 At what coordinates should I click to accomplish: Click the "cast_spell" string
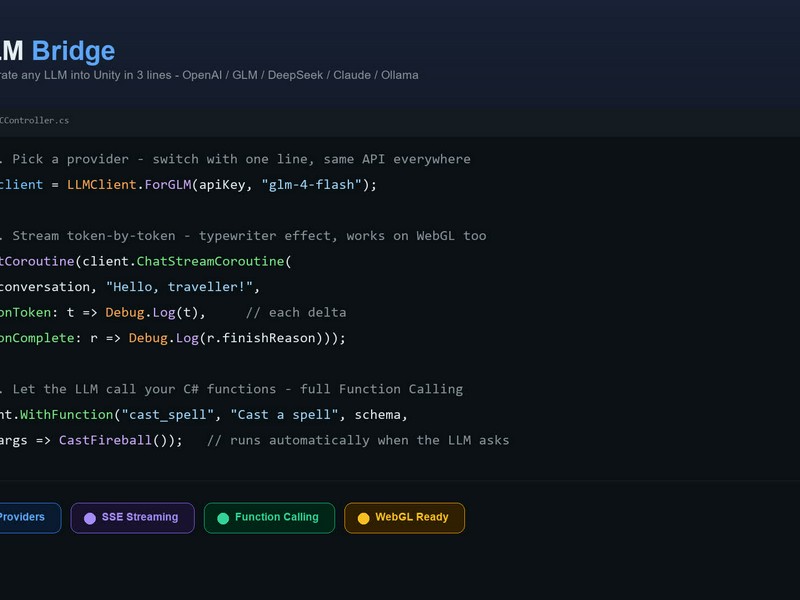(x=167, y=414)
